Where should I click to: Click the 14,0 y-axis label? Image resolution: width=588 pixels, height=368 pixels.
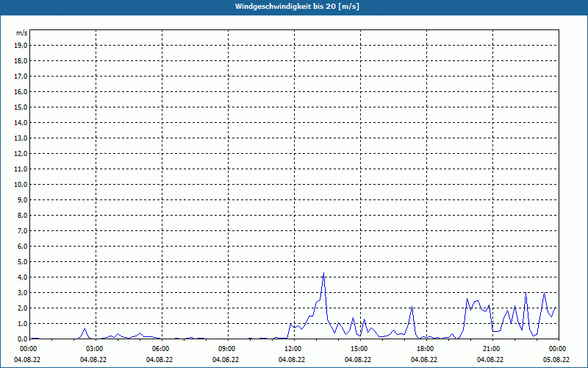pos(21,122)
